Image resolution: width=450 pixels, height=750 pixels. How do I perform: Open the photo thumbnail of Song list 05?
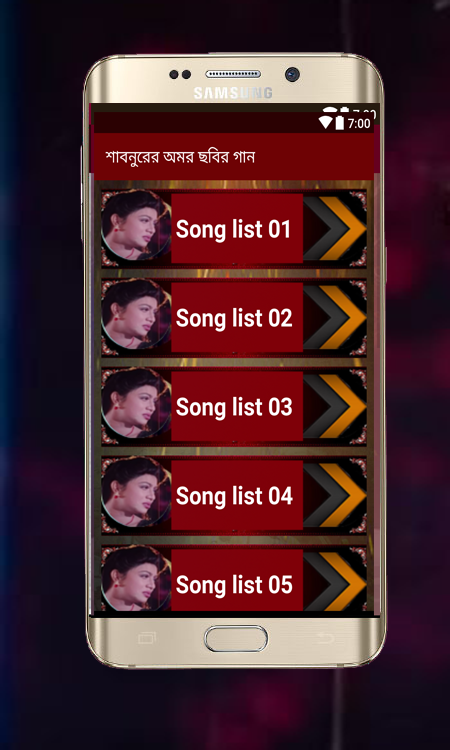point(136,579)
